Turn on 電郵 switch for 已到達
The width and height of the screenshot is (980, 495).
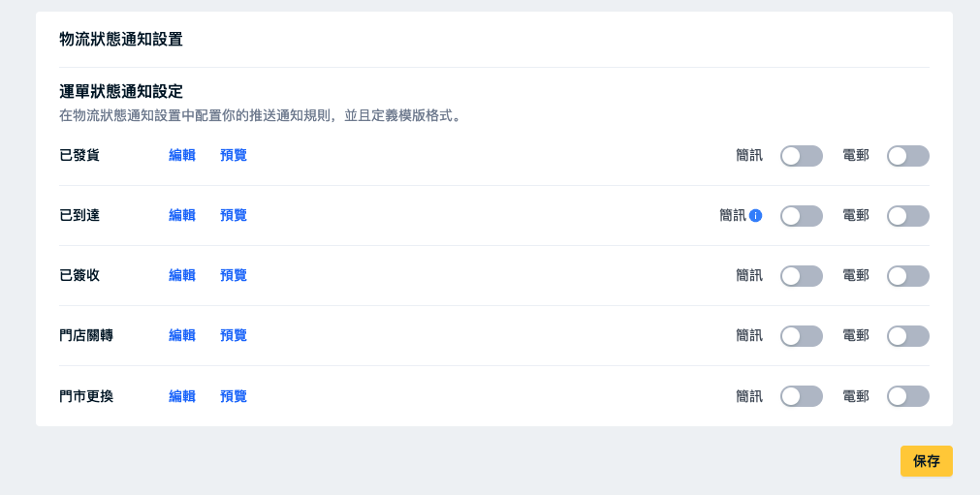click(908, 216)
